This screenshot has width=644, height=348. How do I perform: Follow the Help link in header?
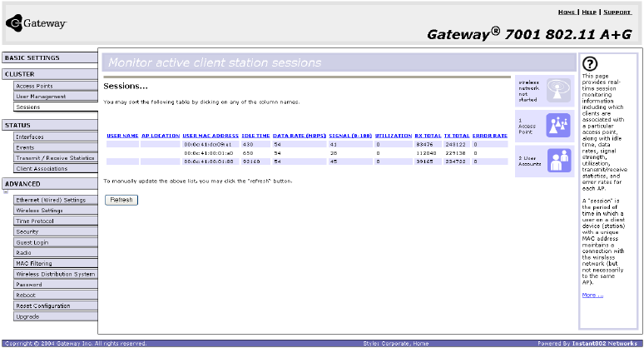point(589,12)
